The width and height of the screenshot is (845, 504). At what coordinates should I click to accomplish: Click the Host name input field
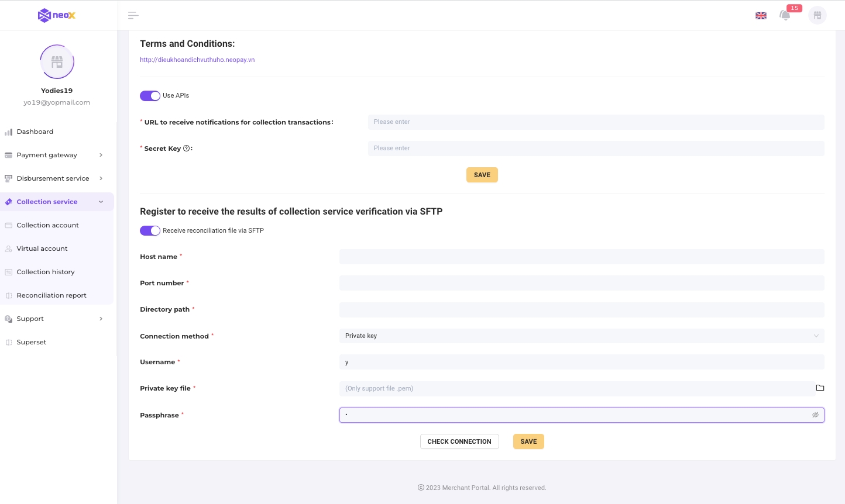(x=581, y=257)
